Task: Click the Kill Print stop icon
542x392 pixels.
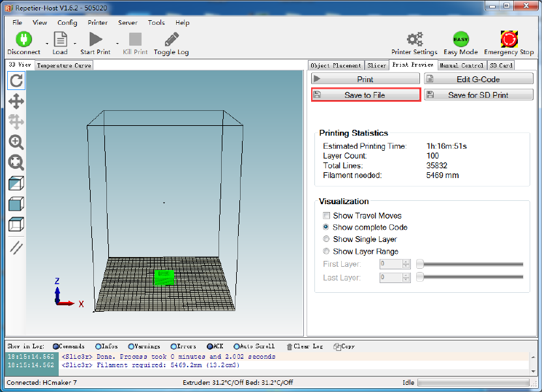Action: [135, 39]
